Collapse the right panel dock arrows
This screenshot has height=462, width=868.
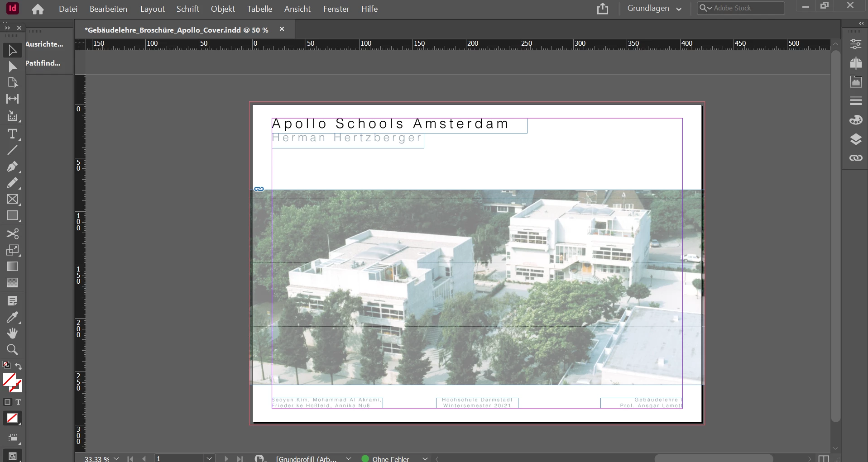(x=861, y=23)
